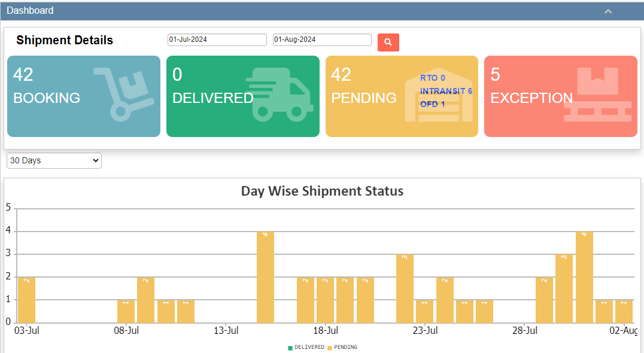
Task: Click the green DELIVERED legend color square
Action: click(290, 347)
